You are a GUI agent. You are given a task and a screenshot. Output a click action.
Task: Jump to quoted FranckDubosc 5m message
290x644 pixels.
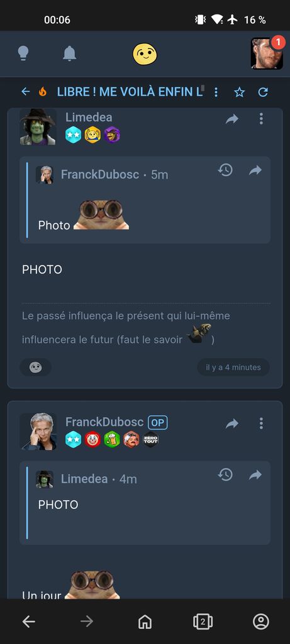point(255,170)
